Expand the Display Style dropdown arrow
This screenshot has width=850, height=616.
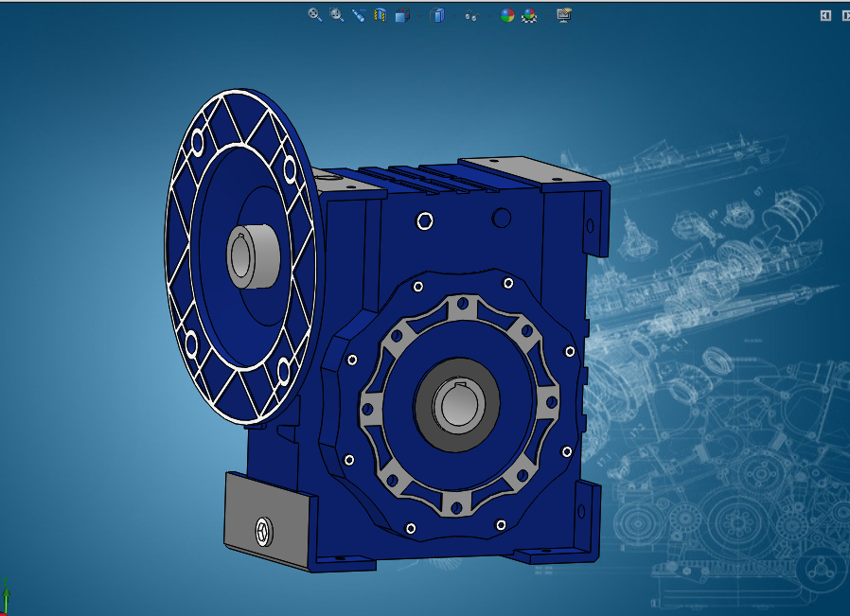(x=454, y=16)
